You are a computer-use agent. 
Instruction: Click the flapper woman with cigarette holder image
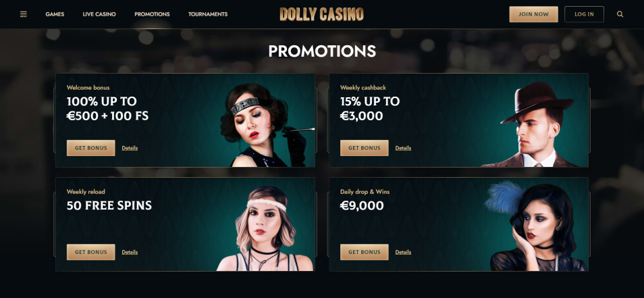pyautogui.click(x=267, y=125)
